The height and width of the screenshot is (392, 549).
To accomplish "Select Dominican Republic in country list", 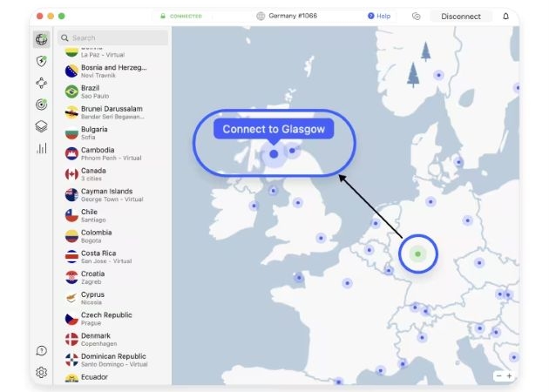I will (x=113, y=360).
